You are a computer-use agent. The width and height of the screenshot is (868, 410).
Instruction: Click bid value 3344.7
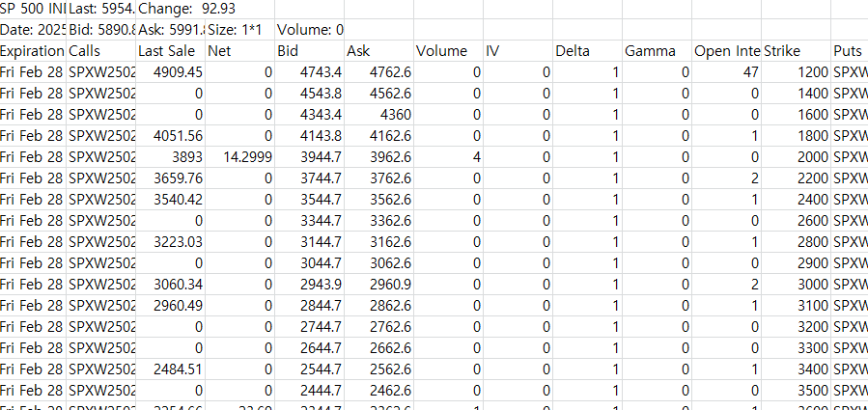[309, 221]
